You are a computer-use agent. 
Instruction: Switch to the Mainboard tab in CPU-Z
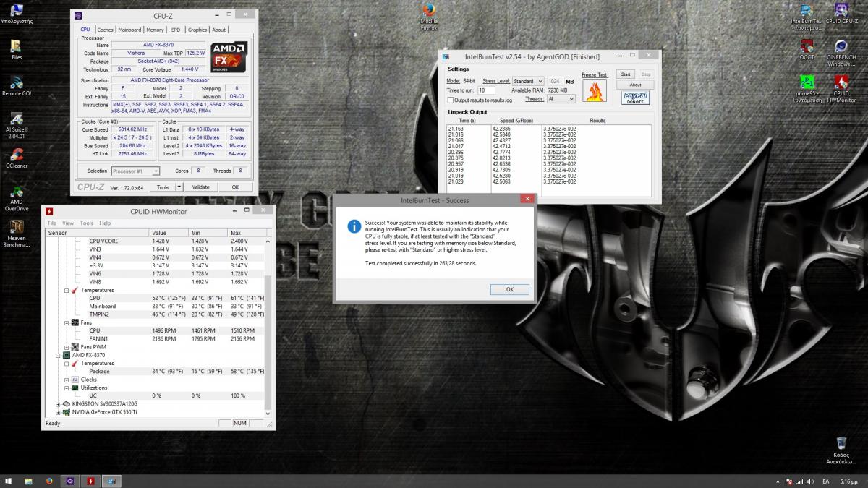point(129,30)
